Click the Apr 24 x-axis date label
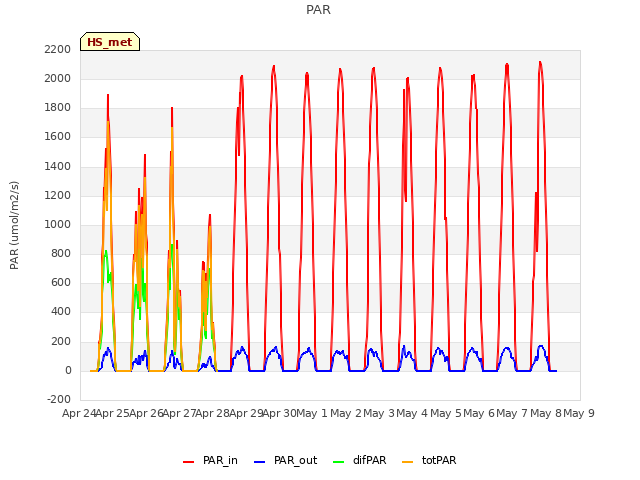The width and height of the screenshot is (640, 480). [x=79, y=413]
